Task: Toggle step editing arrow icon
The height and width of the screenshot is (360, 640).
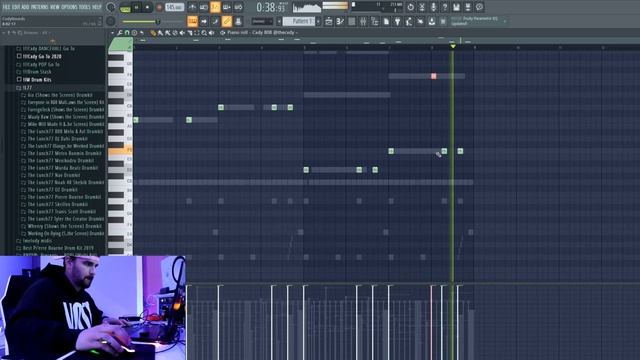Action: click(204, 21)
